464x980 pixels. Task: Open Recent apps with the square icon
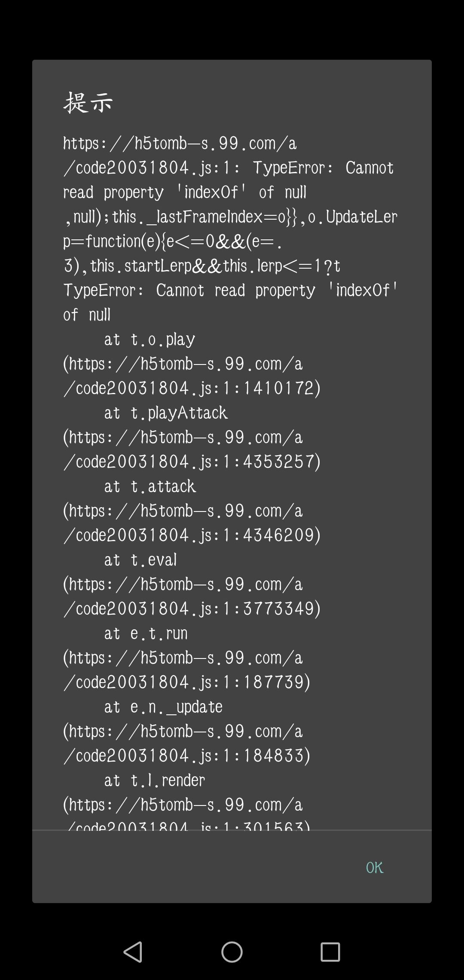[330, 952]
